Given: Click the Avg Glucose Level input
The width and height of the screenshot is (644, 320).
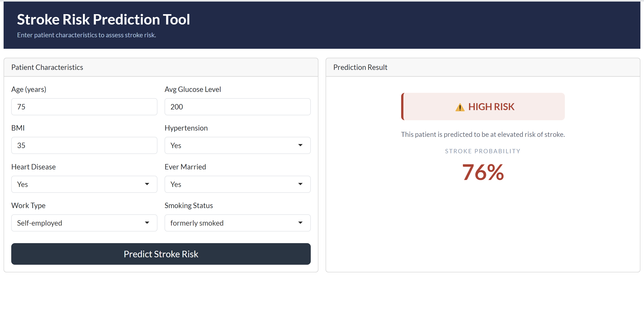Looking at the screenshot, I should click(x=237, y=107).
